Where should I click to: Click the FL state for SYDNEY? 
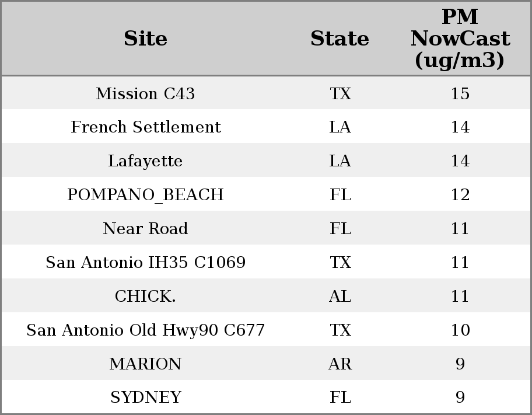339,397
